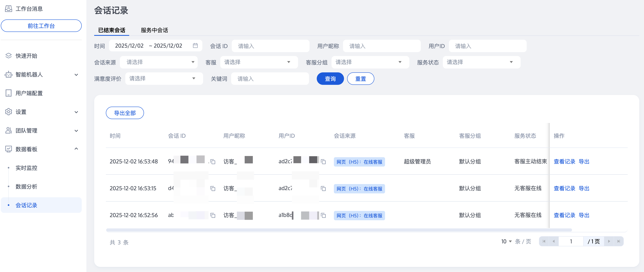Click the 关键词 input field
Screen dimensions: 644x272
click(x=270, y=79)
